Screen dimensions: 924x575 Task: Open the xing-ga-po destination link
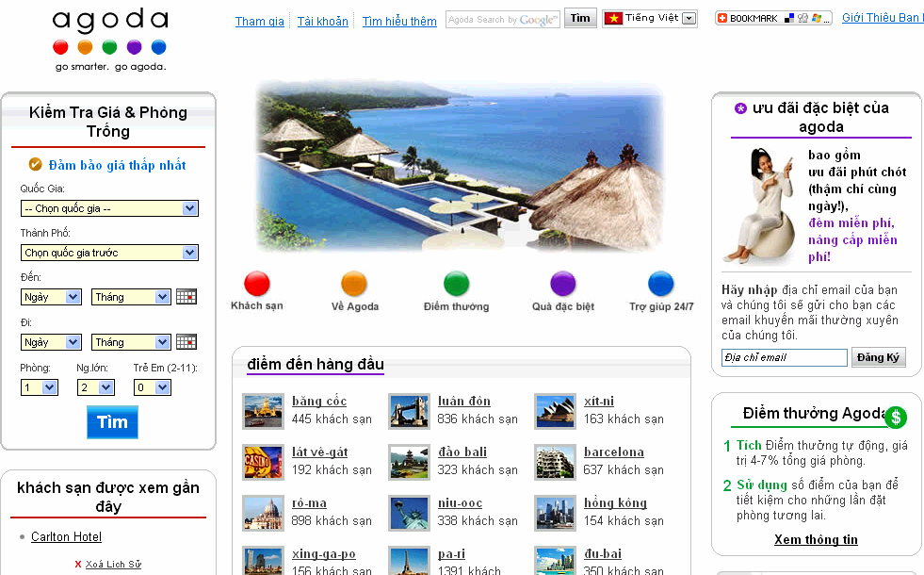[x=323, y=554]
